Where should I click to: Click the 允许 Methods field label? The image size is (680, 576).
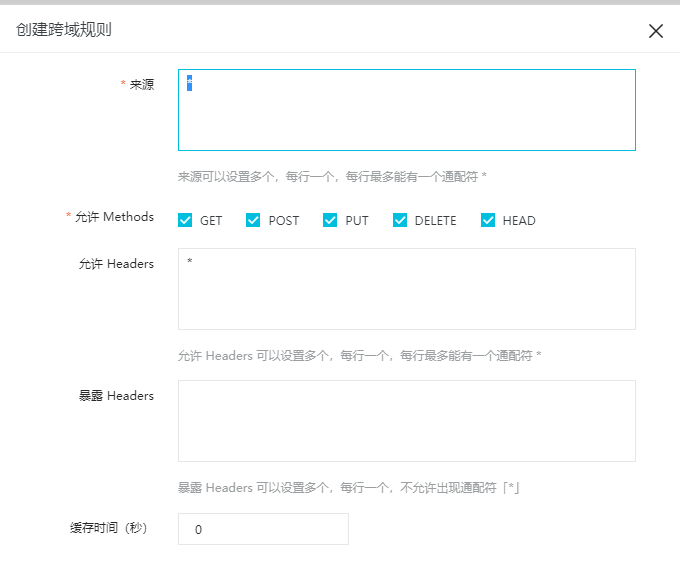coord(114,217)
